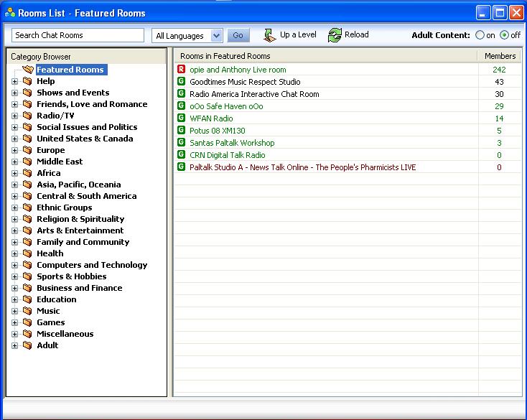This screenshot has height=420, width=527.
Task: Click the folder icon beside Help
Action: pos(27,81)
